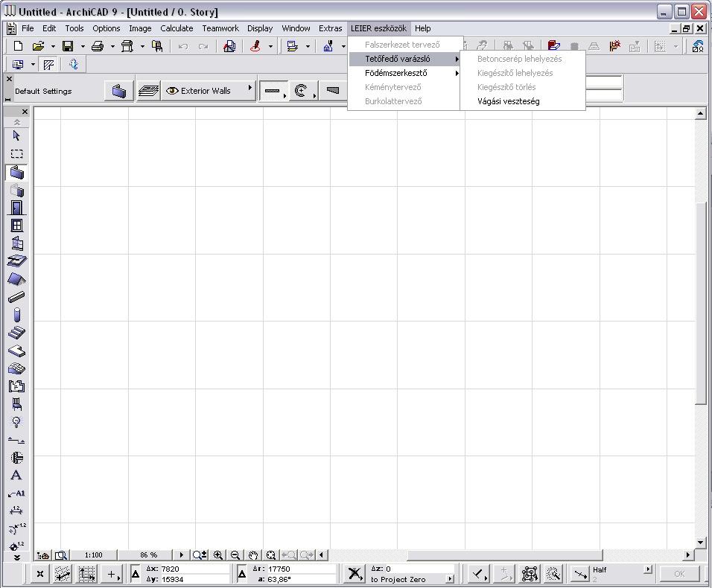Screen dimensions: 712x588
Task: Open the dropdown arrow next to the Save icon
Action: pos(82,46)
